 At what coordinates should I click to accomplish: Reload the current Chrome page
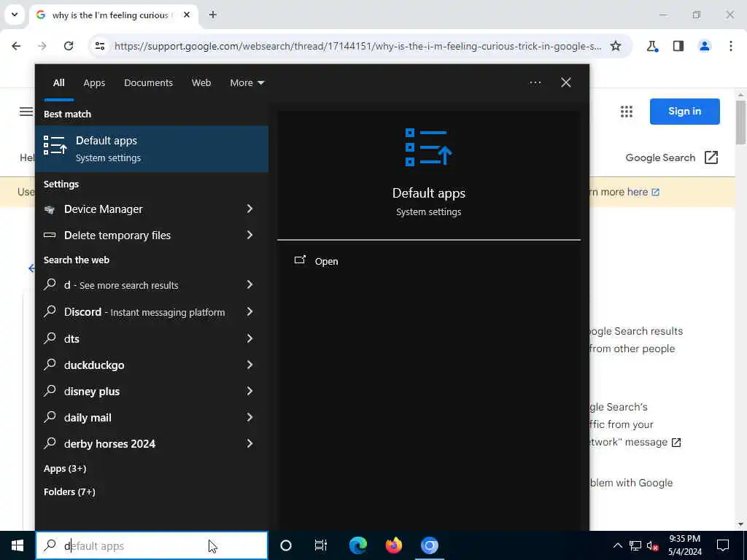coord(69,46)
